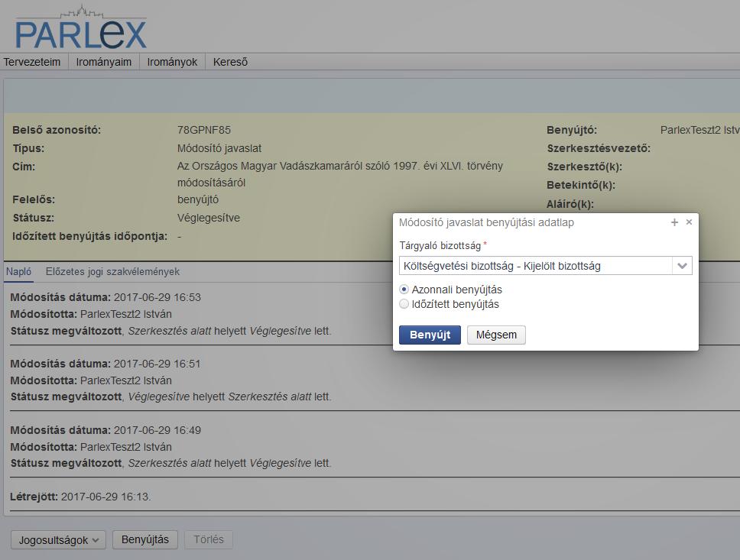Open the Irományok menu
The image size is (740, 560).
(172, 62)
